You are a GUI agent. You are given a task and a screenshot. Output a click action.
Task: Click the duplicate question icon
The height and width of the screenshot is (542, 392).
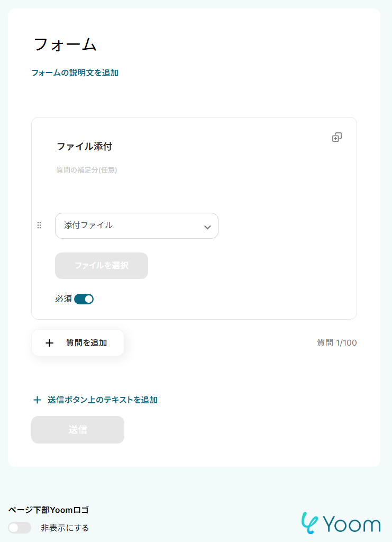tap(336, 138)
